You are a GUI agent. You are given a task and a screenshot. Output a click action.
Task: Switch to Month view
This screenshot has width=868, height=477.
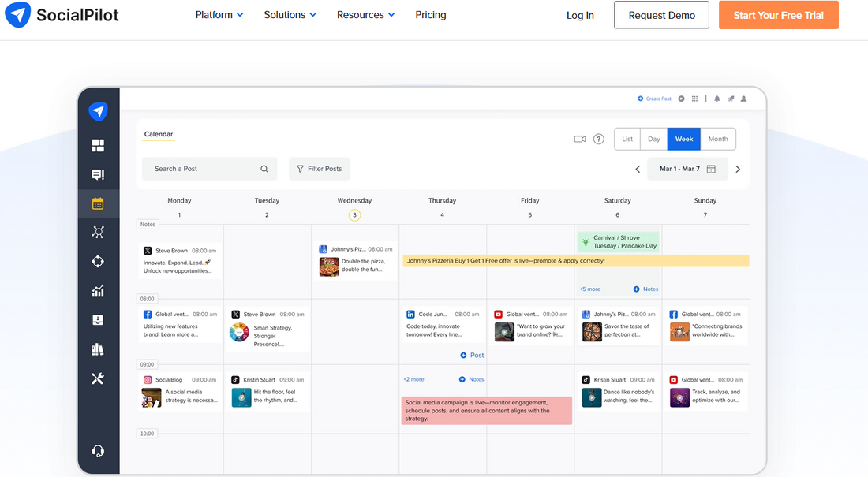[x=718, y=139]
